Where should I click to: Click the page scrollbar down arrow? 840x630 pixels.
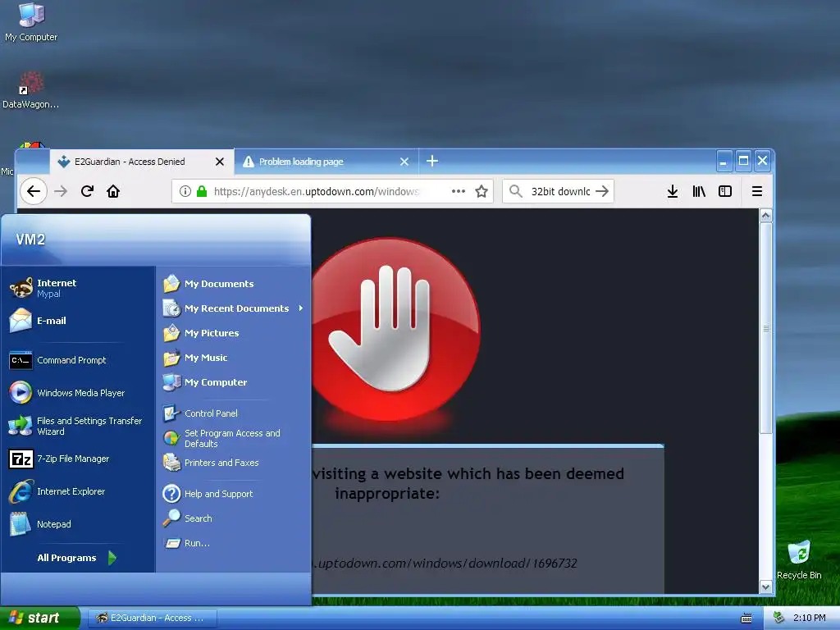(766, 587)
